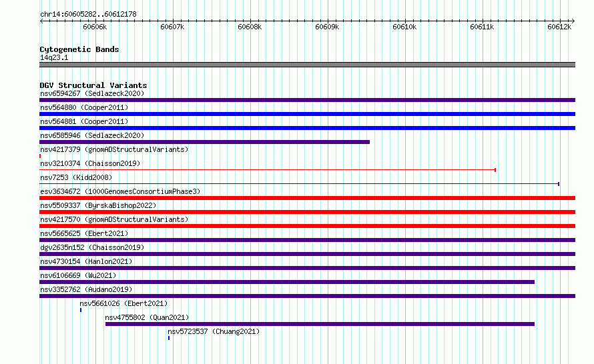Click the Cytogenetic Bands track title

tap(79, 49)
